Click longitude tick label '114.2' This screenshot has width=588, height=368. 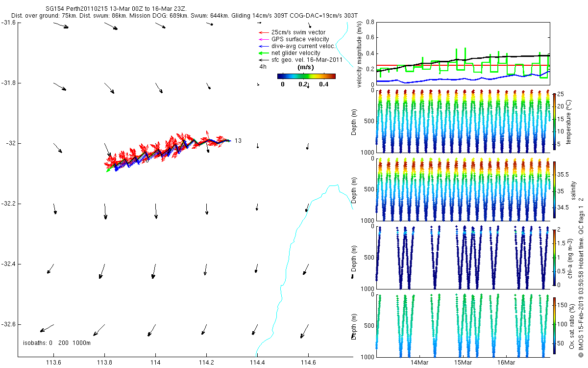click(206, 363)
